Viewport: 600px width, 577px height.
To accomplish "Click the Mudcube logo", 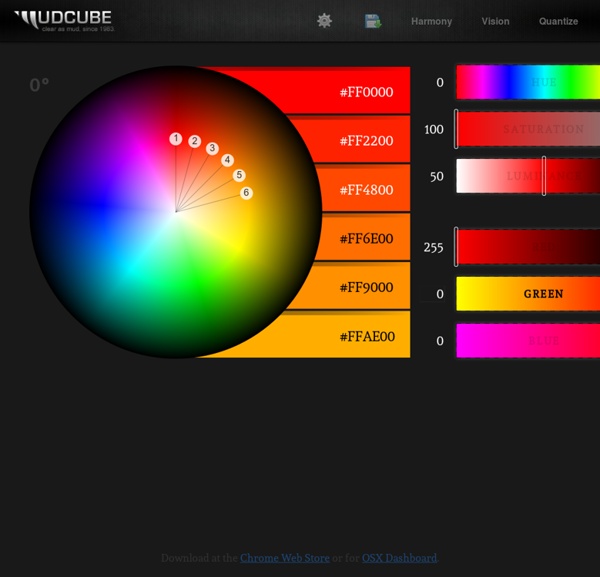I will coord(63,20).
